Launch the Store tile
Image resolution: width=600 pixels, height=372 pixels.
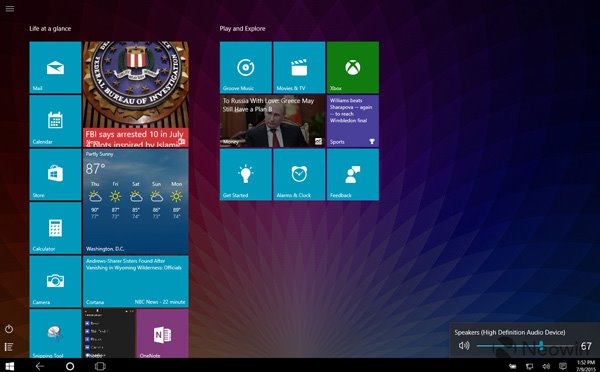coord(55,175)
